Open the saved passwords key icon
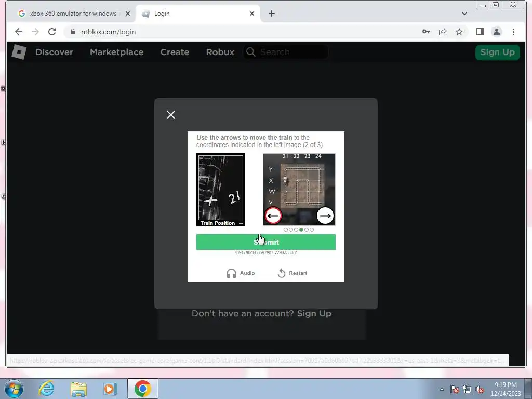This screenshot has height=399, width=532. [426, 32]
